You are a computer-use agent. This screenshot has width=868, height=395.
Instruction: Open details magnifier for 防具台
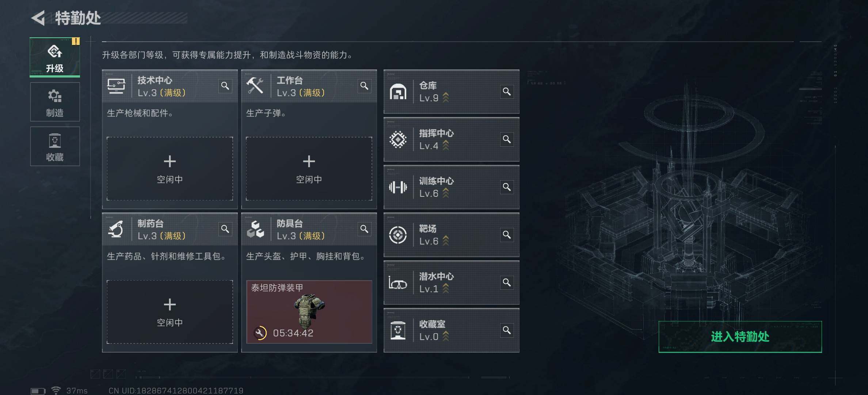pos(364,229)
